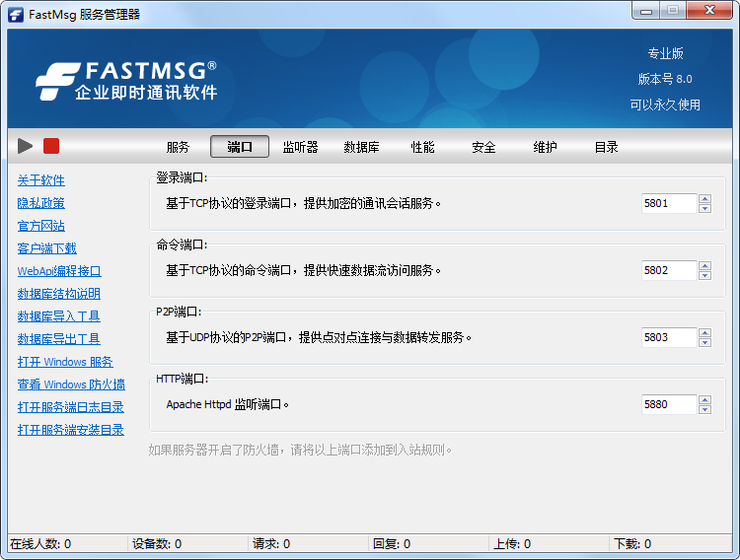Start the service with the play icon

(25, 146)
